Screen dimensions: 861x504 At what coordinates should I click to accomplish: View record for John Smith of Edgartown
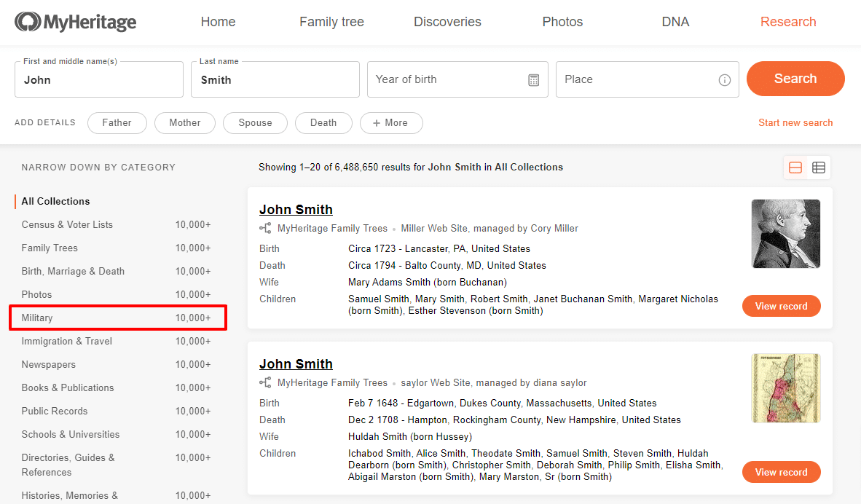click(782, 472)
